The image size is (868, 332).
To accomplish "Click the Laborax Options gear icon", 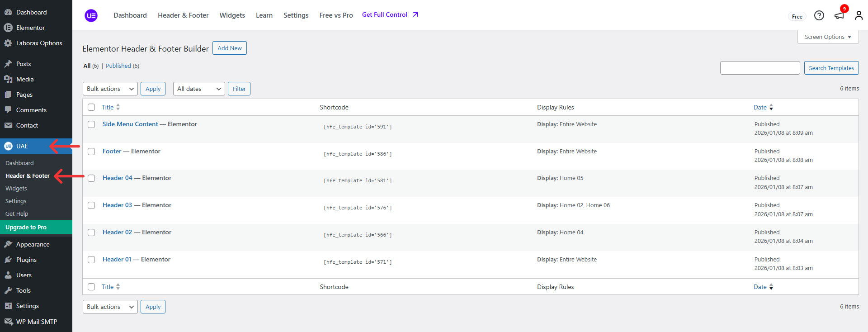I will tap(8, 43).
